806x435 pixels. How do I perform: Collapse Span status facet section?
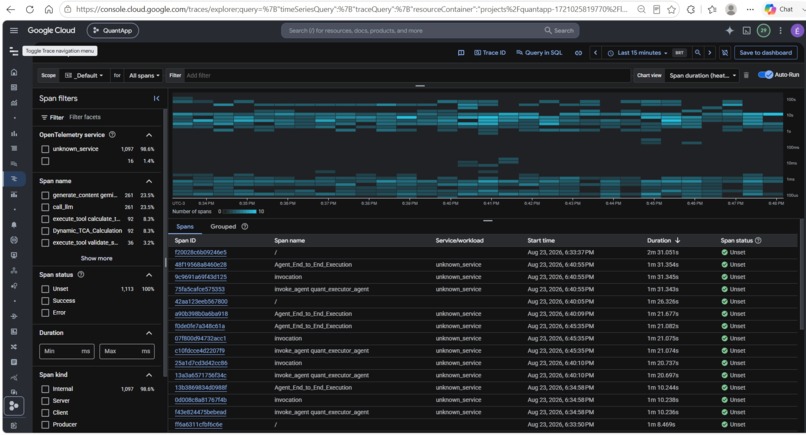[149, 275]
